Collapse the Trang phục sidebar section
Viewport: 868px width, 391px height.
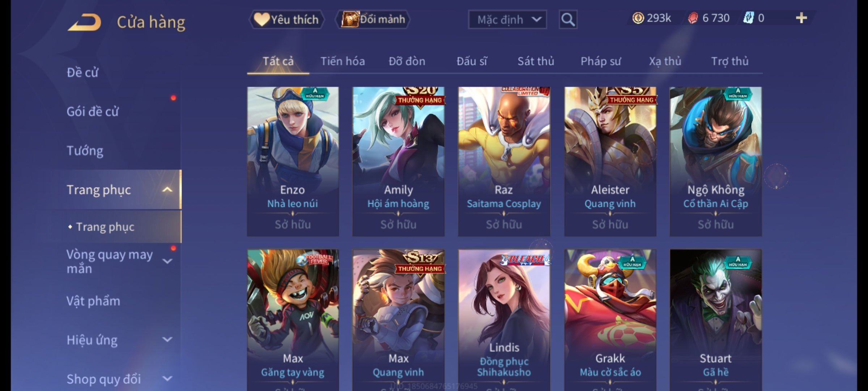pyautogui.click(x=167, y=190)
